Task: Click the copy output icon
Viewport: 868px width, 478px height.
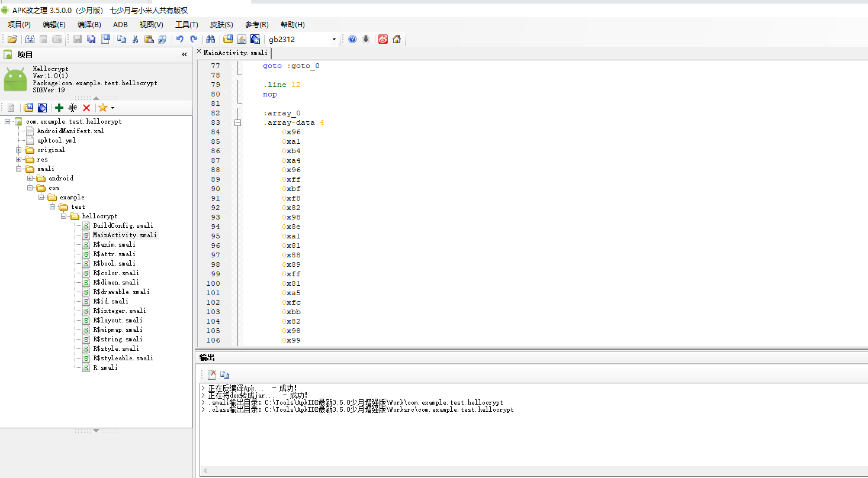Action: (225, 374)
